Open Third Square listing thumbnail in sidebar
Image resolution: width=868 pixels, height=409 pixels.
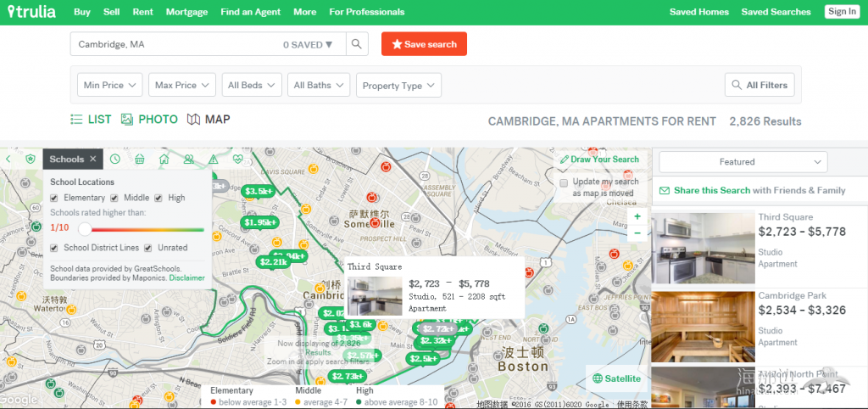click(x=703, y=249)
